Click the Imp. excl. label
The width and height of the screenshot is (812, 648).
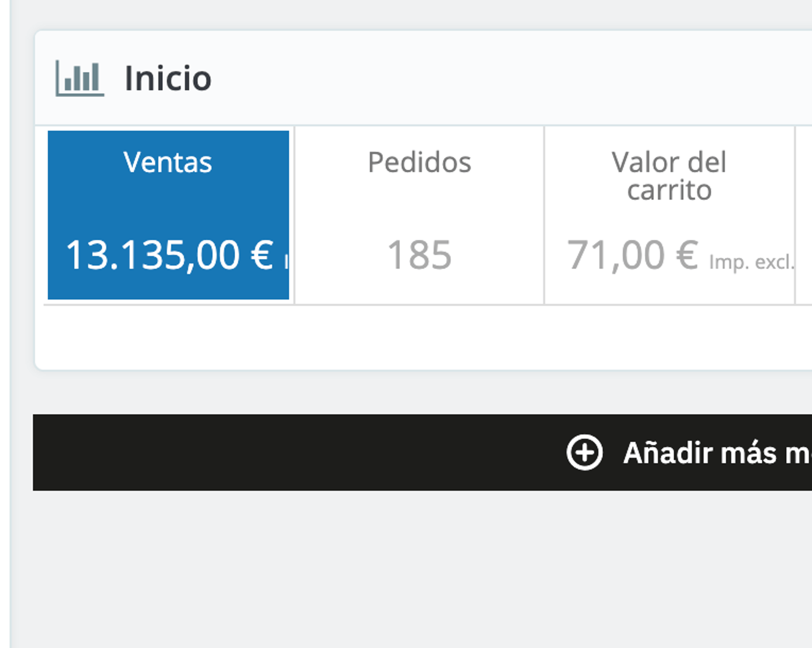point(752,262)
